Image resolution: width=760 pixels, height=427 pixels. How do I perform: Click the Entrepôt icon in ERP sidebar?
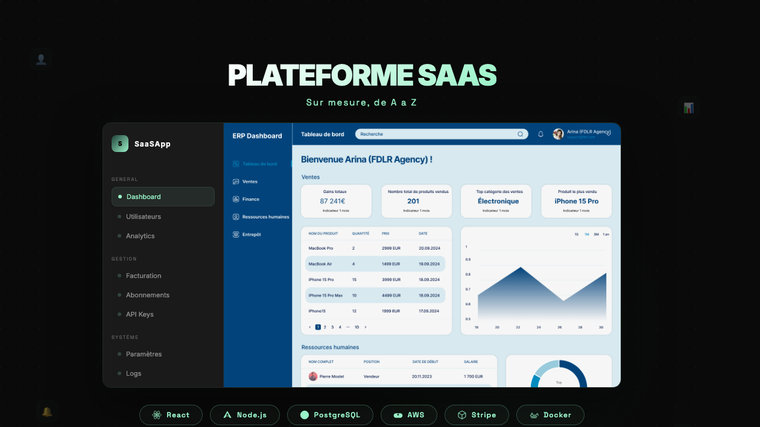(x=236, y=234)
